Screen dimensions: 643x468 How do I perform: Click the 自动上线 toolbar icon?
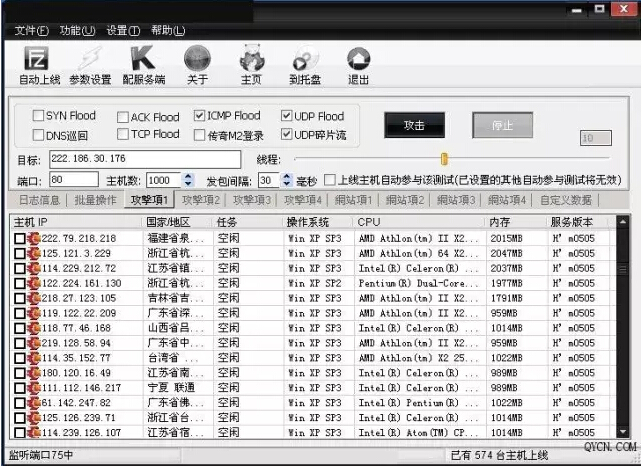pos(38,60)
